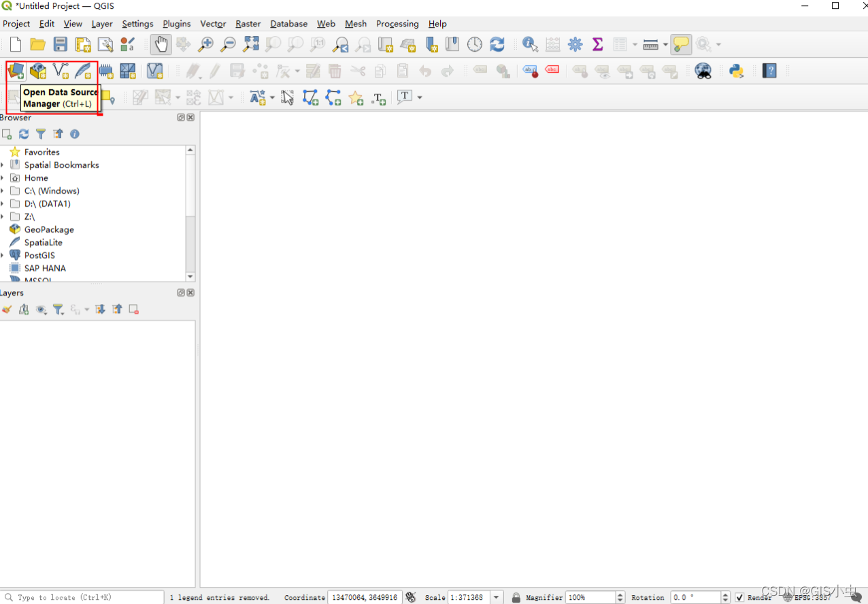Screen dimensions: 868x604
Task: Click the Create Polygon Annotation icon
Action: [310, 97]
